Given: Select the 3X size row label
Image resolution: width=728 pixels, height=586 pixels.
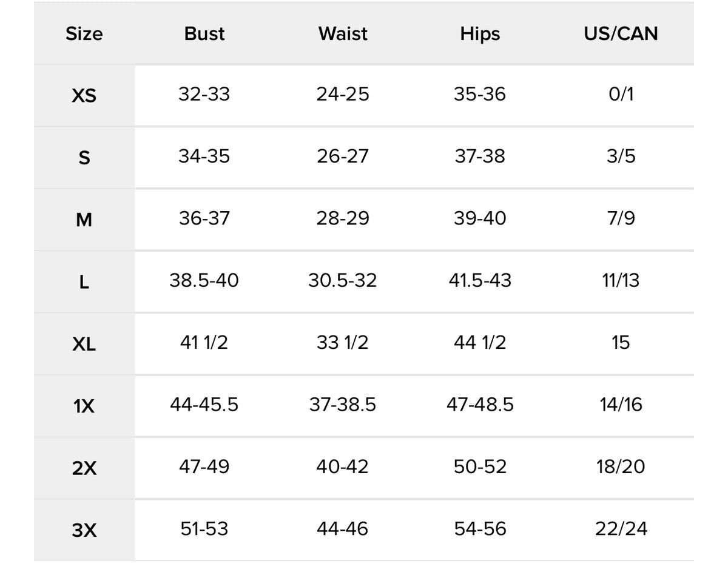Looking at the screenshot, I should pos(84,531).
